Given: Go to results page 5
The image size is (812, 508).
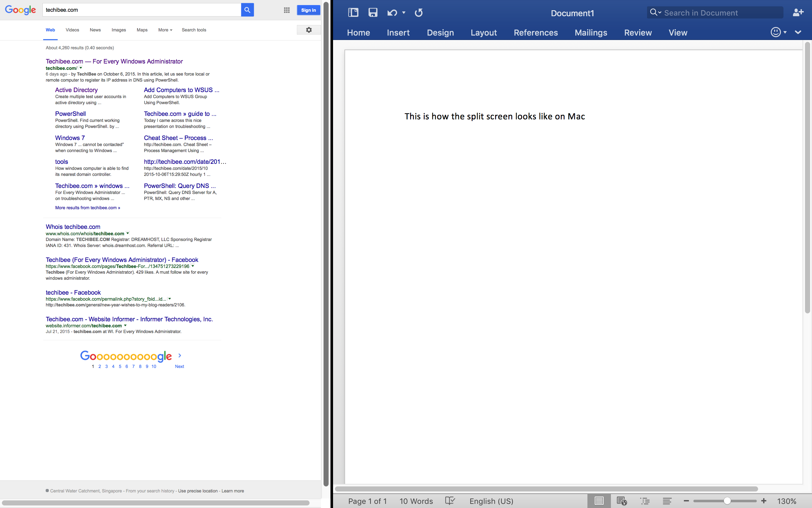Looking at the screenshot, I should [x=120, y=366].
